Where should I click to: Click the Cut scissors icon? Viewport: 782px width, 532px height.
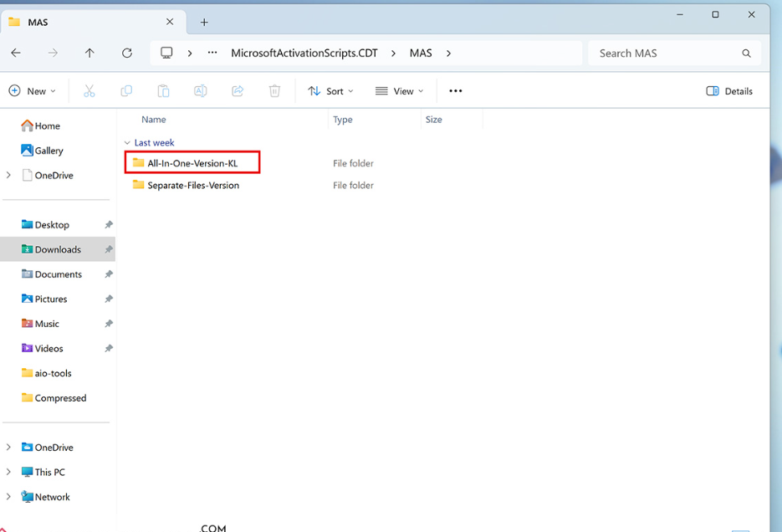pos(89,91)
